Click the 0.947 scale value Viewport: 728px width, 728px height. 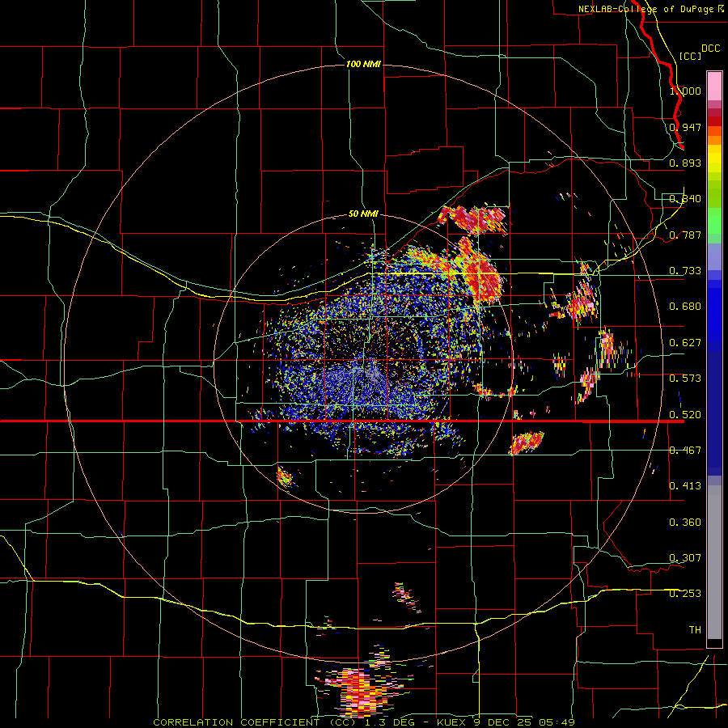coord(685,127)
